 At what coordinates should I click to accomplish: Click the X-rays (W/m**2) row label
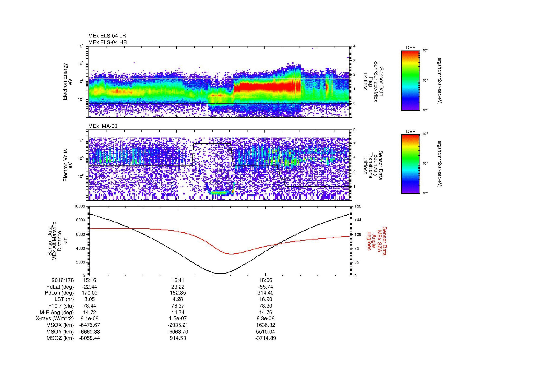55,319
